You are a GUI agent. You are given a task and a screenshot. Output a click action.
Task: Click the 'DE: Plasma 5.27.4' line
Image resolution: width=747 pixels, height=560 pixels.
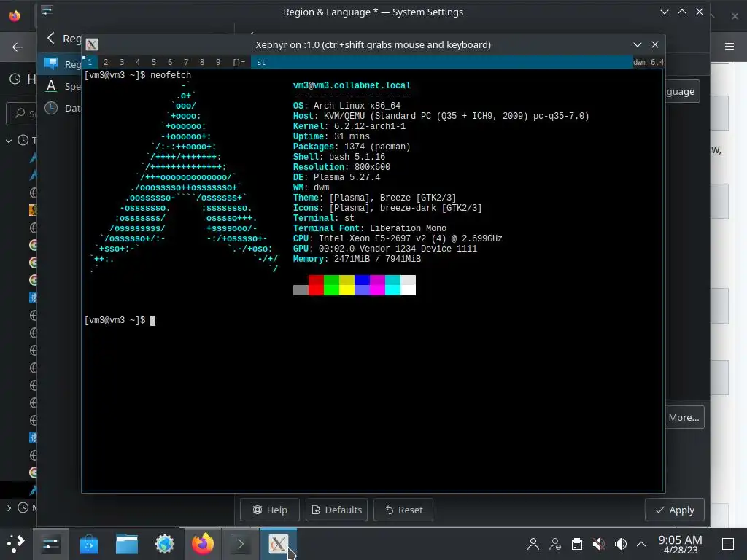pos(336,177)
